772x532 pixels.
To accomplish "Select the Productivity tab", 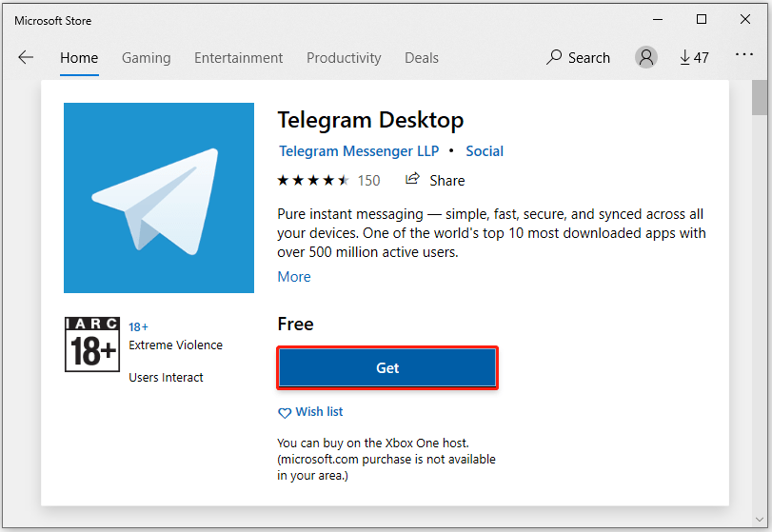I will pos(344,58).
